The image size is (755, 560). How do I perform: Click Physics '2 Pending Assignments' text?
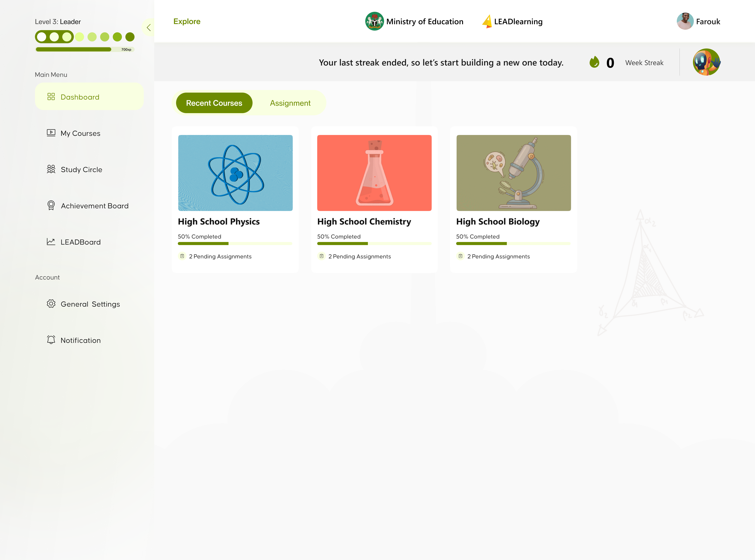[220, 256]
